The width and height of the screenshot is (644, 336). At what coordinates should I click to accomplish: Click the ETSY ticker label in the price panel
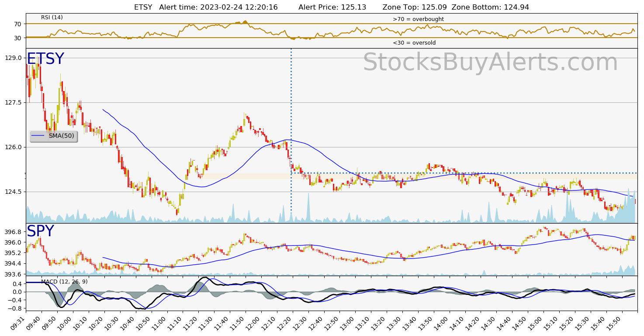45,59
